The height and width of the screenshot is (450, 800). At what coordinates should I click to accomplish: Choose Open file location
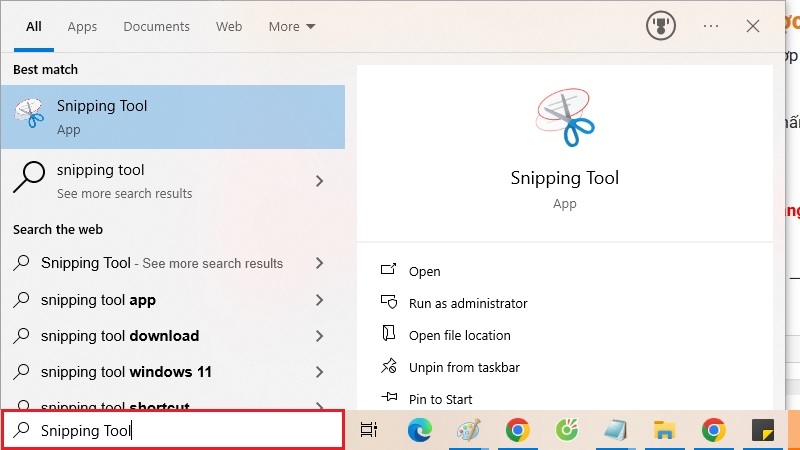point(459,336)
